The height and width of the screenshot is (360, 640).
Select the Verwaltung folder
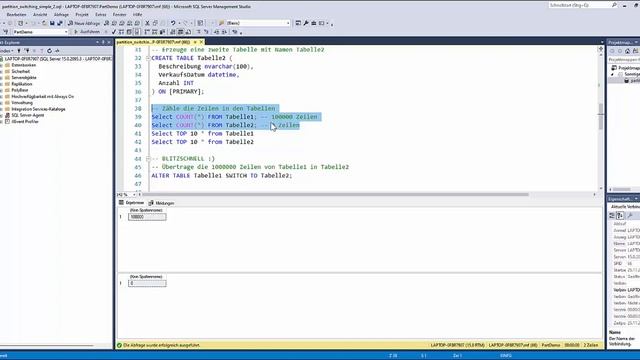[22, 103]
